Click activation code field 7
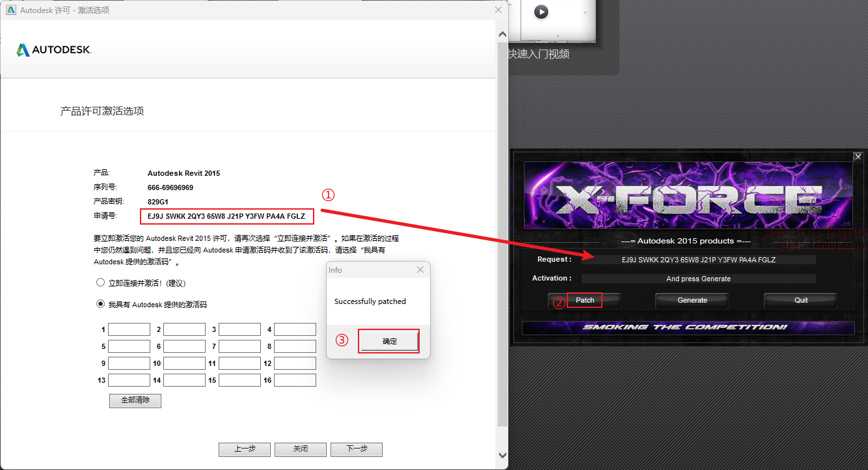Image resolution: width=868 pixels, height=470 pixels. (x=239, y=346)
